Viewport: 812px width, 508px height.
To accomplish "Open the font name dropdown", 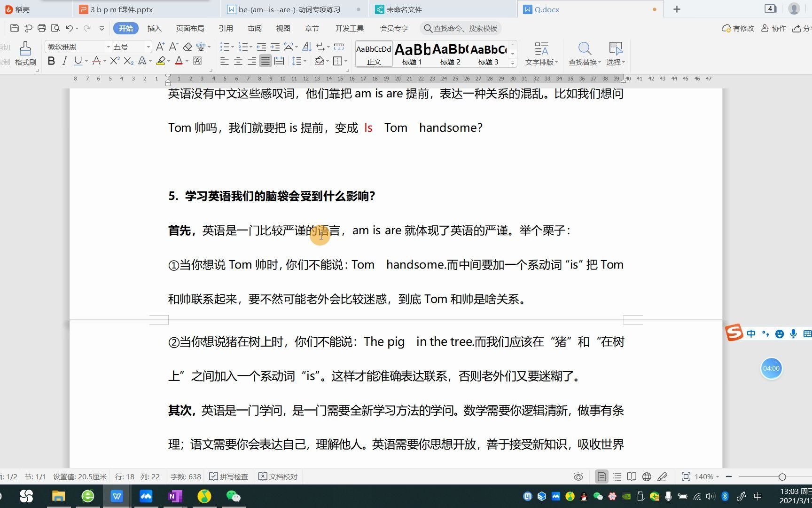I will tap(108, 46).
